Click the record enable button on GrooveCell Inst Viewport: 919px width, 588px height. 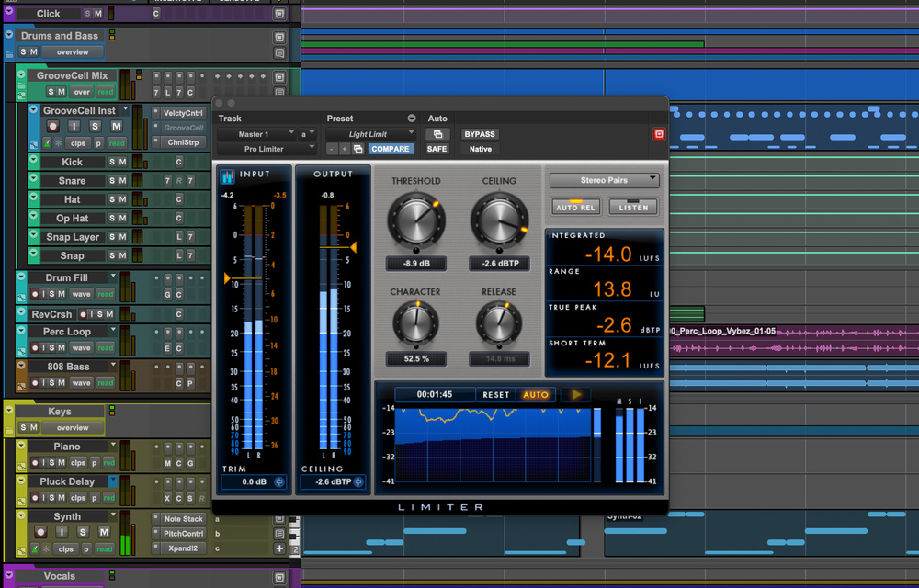pos(53,126)
